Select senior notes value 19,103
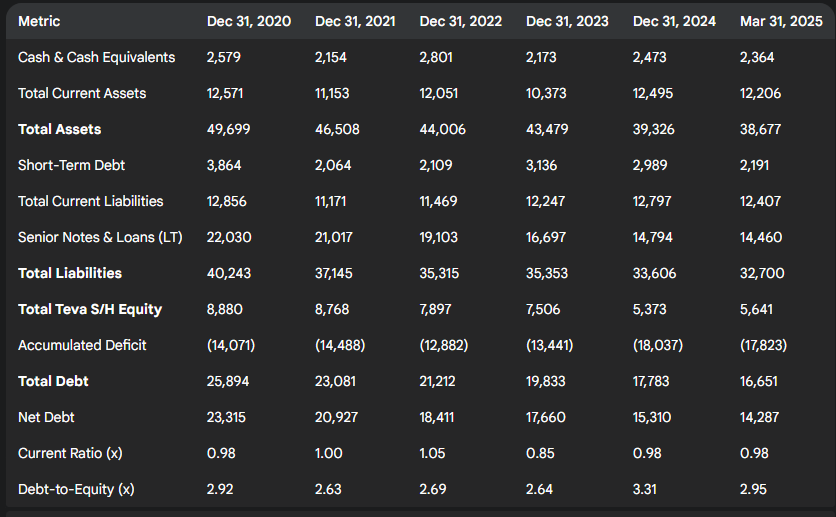Image resolution: width=836 pixels, height=517 pixels. pyautogui.click(x=439, y=237)
